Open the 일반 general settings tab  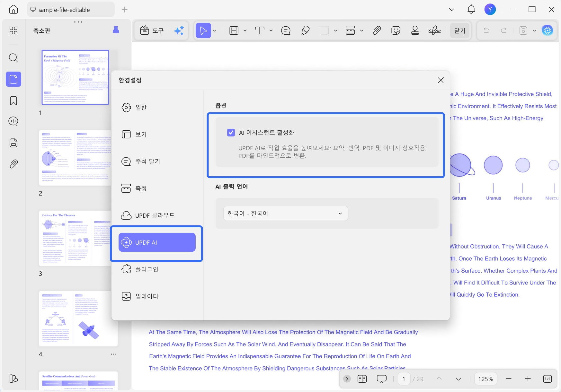(157, 107)
